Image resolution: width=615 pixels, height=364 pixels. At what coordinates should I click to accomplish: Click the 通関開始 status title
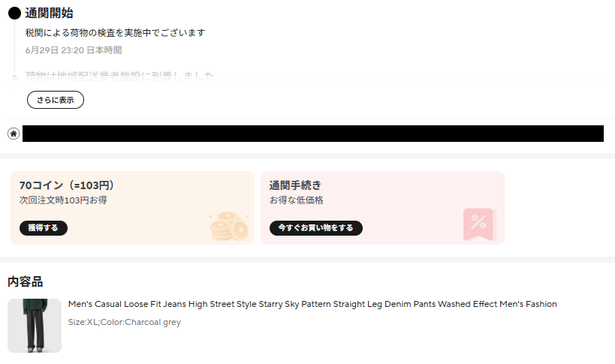pos(49,13)
